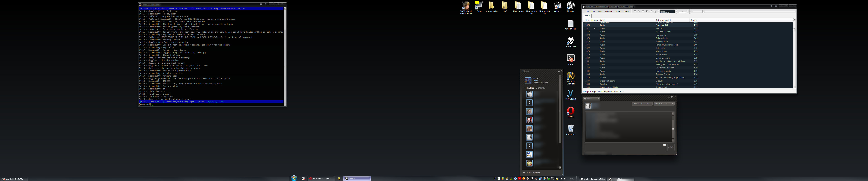Skip to next track in foobar2000
The height and width of the screenshot is (181, 868).
(651, 11)
